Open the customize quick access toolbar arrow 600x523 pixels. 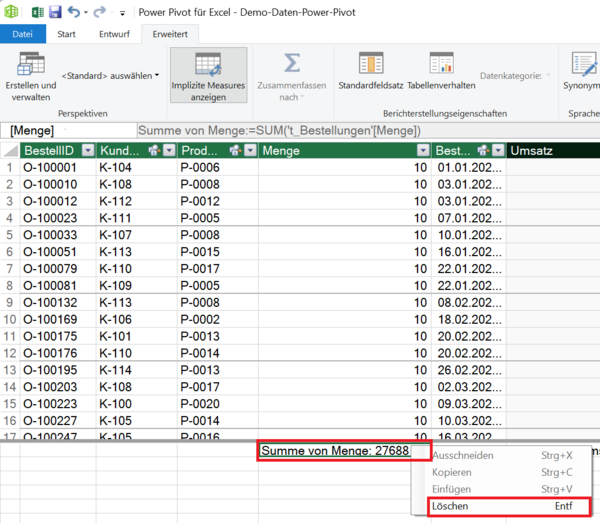(122, 13)
